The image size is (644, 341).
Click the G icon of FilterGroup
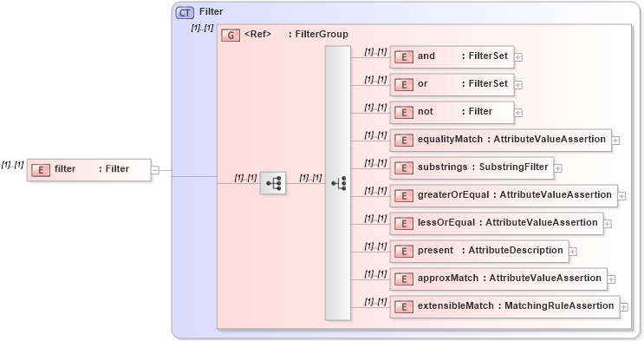pyautogui.click(x=231, y=36)
